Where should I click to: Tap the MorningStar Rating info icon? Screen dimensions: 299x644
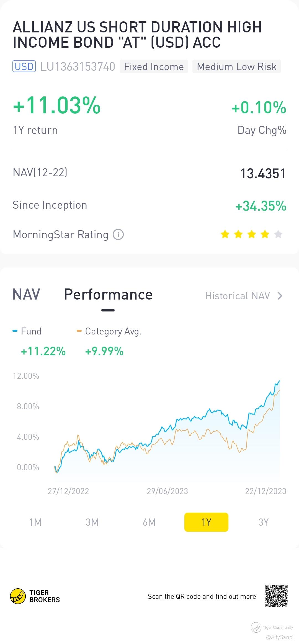coord(118,235)
